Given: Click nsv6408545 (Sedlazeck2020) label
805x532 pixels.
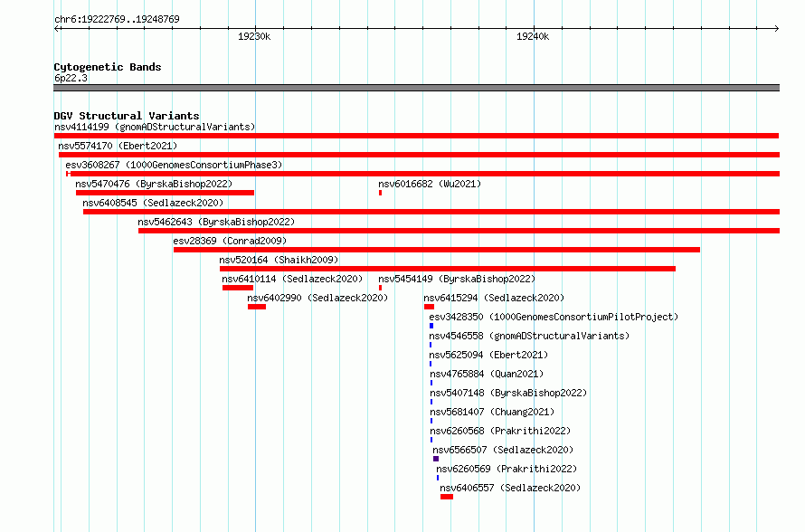Looking at the screenshot, I should (x=153, y=203).
